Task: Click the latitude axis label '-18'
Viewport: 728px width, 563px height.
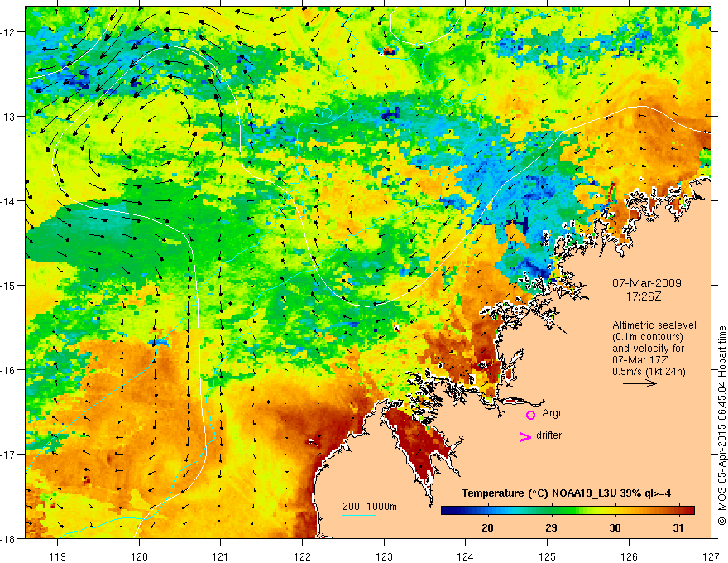Action: click(x=8, y=538)
